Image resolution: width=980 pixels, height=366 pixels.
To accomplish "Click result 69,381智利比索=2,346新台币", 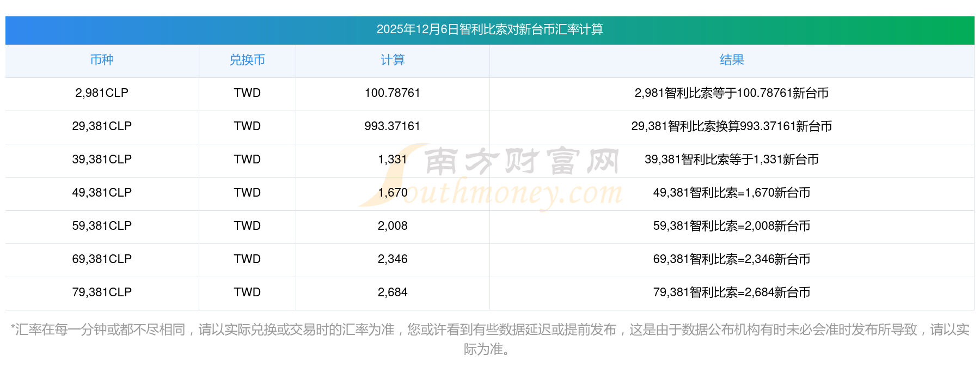I will 732,259.
